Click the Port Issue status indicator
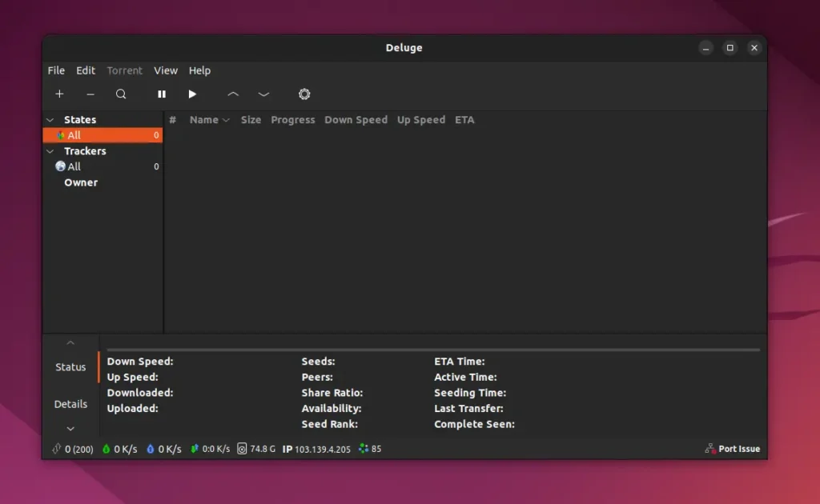 click(732, 449)
